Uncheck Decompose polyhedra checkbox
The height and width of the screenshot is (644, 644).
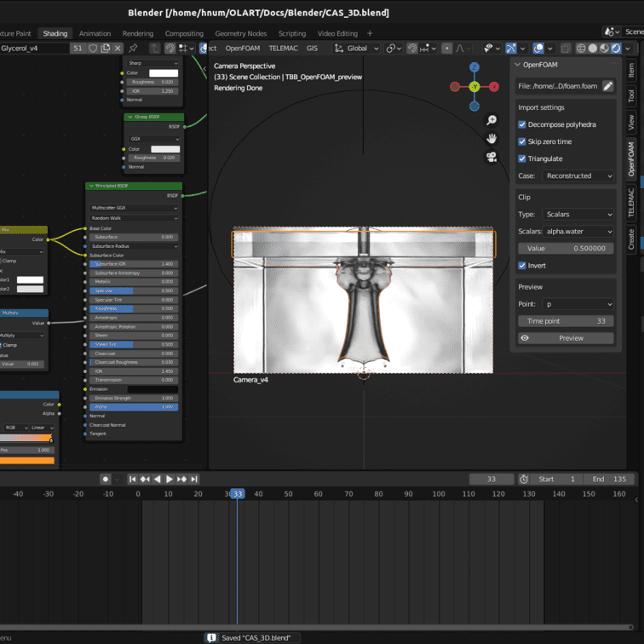click(522, 124)
